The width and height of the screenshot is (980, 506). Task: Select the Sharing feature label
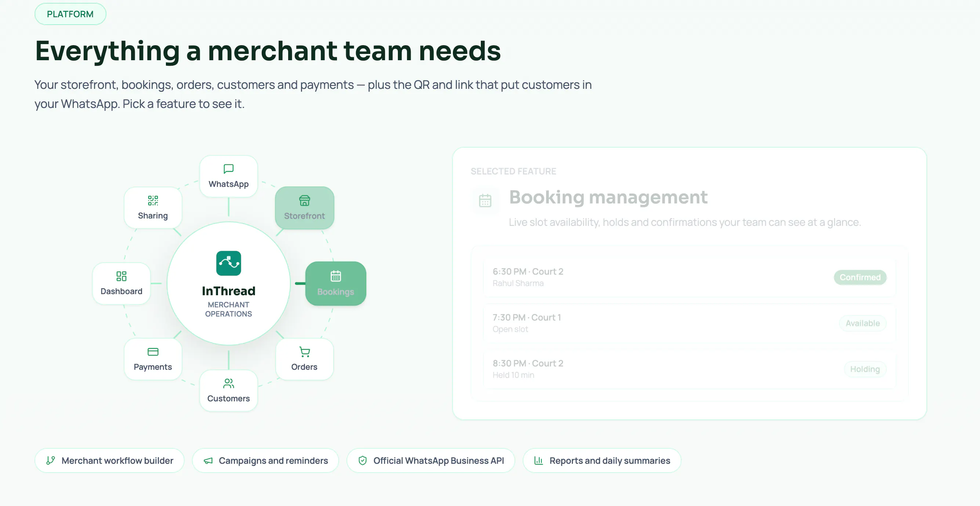(x=153, y=216)
